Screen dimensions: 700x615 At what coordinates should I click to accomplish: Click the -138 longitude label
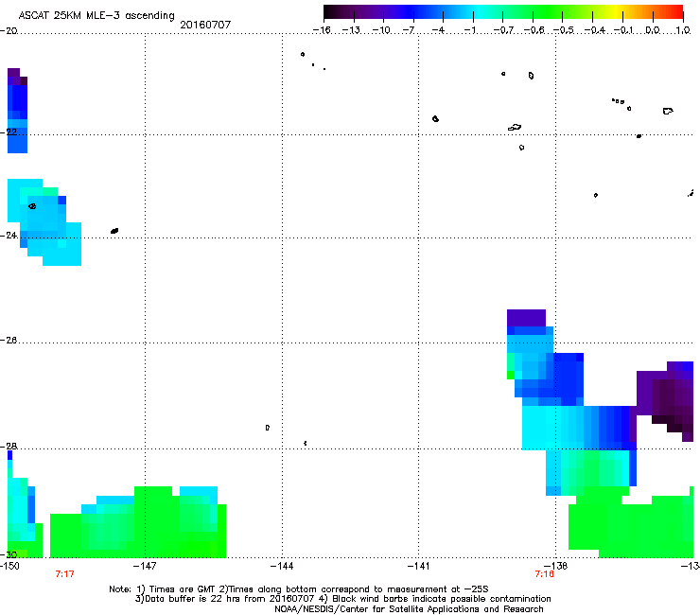[556, 566]
